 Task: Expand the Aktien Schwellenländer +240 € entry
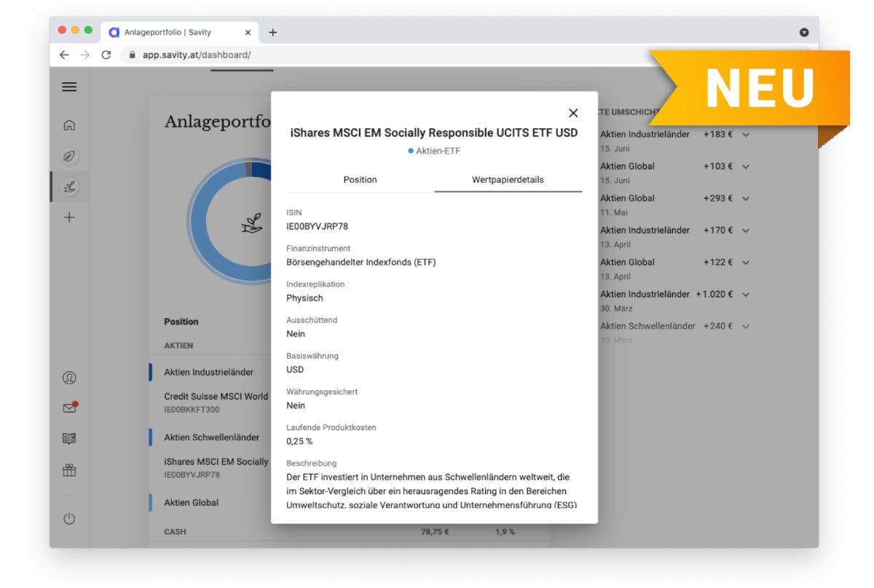(x=744, y=326)
